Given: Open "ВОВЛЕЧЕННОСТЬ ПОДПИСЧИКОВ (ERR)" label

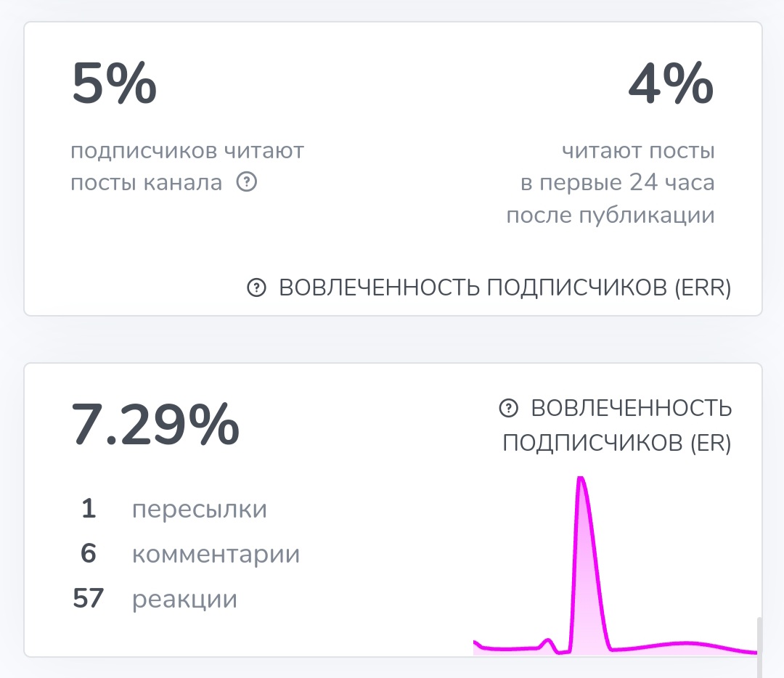Looking at the screenshot, I should (x=505, y=288).
